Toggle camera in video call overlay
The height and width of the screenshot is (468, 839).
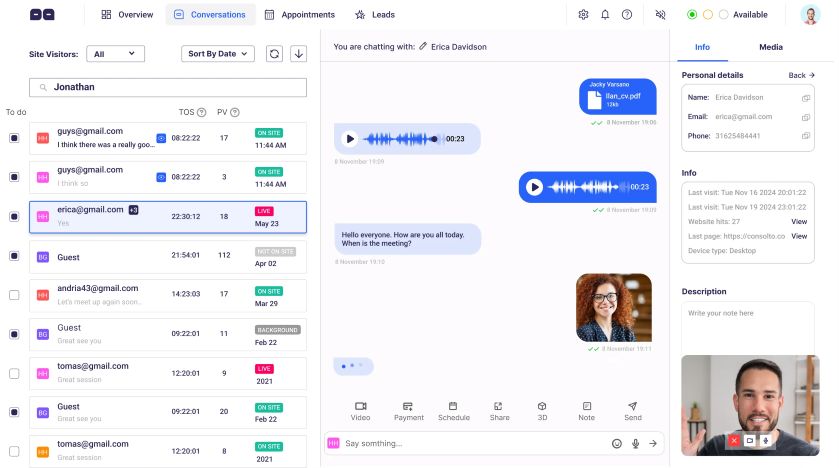point(750,441)
